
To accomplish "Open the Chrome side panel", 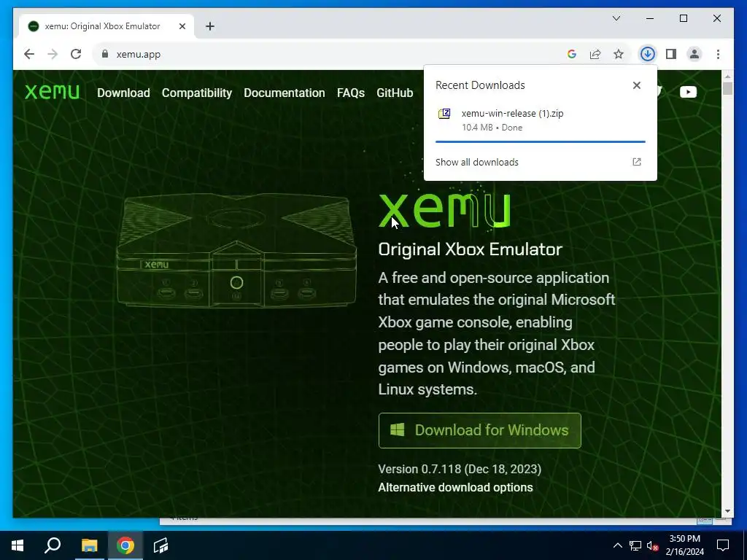I will pos(671,54).
